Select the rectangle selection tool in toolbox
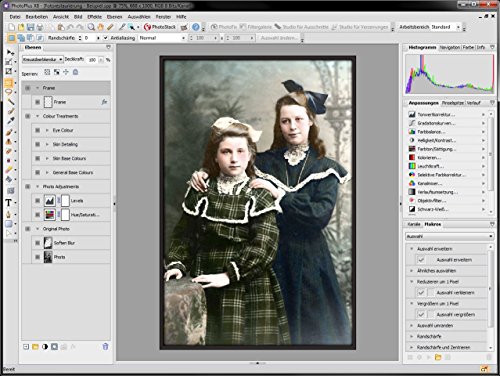 click(9, 82)
